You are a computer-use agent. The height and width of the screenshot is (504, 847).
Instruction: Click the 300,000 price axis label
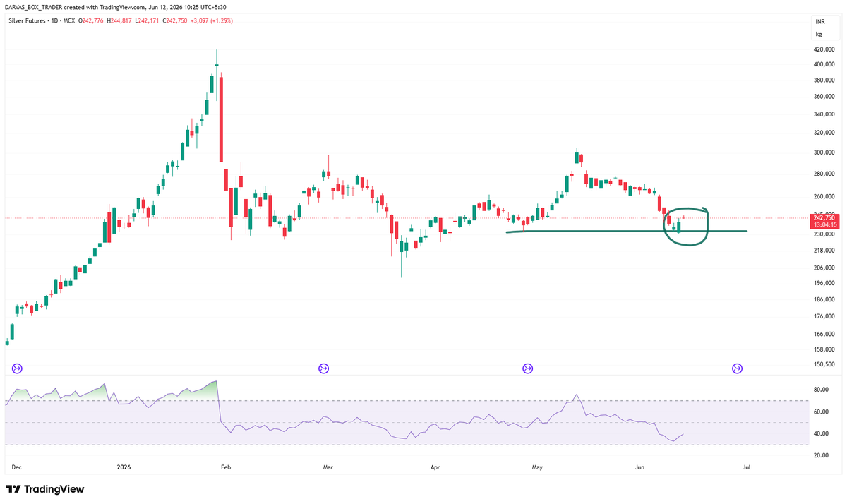point(825,152)
